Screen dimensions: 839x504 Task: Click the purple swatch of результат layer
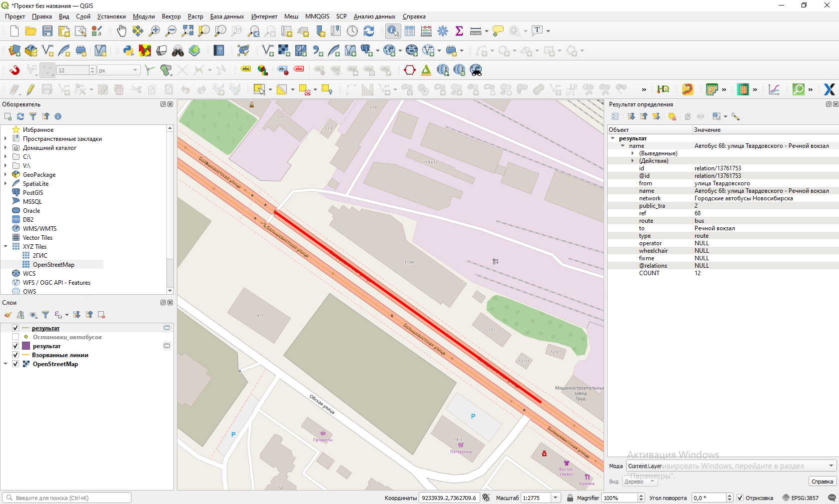point(26,346)
